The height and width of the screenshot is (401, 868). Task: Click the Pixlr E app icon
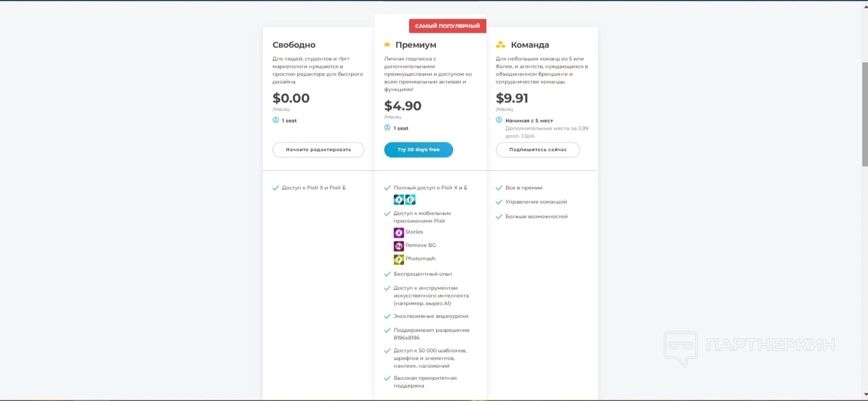(x=410, y=200)
